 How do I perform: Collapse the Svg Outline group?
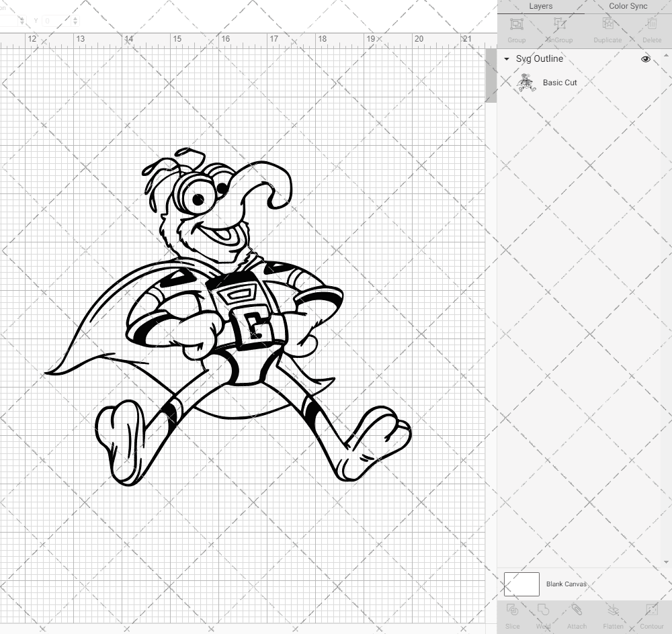[x=506, y=59]
